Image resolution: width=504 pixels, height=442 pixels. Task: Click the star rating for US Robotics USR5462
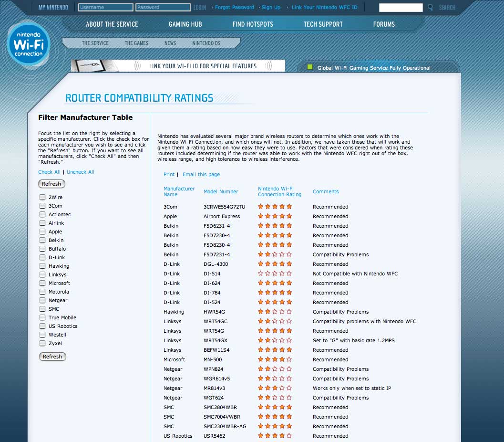tap(275, 436)
